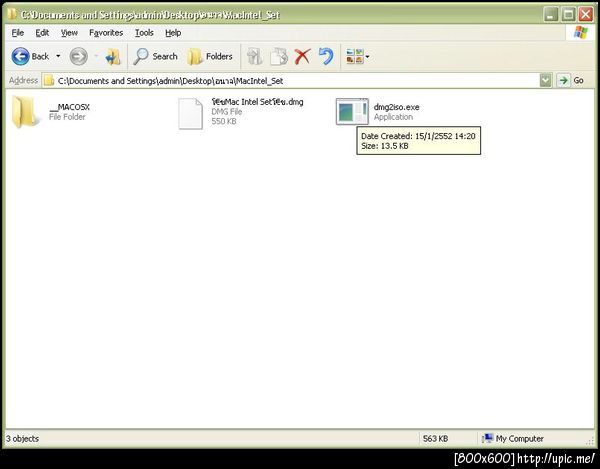600x469 pixels.
Task: Click the Copy To toolbar icon
Action: point(279,57)
